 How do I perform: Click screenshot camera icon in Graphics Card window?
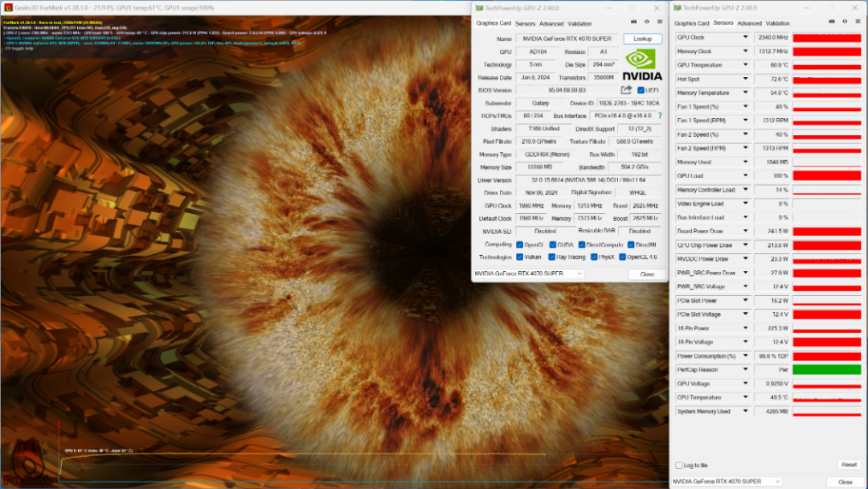click(x=634, y=22)
